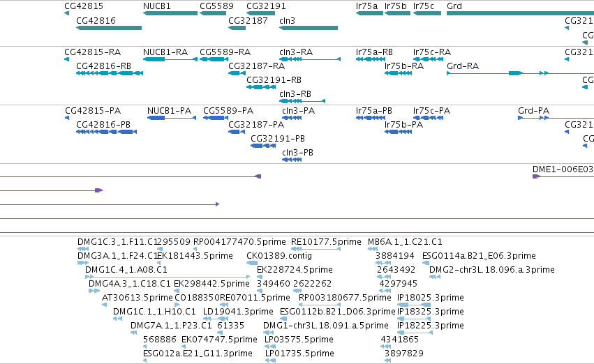The height and width of the screenshot is (364, 594).
Task: Select CG32187 gene bar
Action: click(x=237, y=28)
